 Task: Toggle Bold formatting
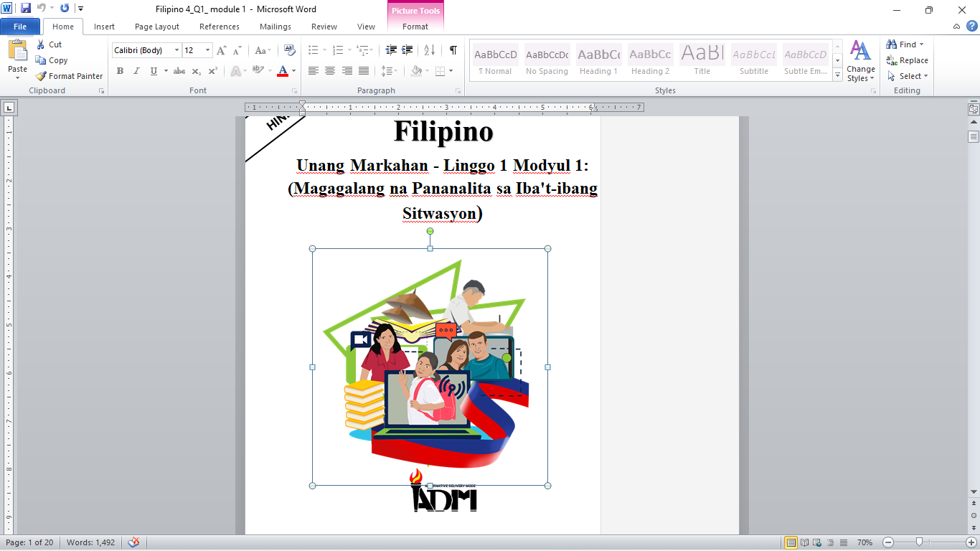click(x=120, y=71)
